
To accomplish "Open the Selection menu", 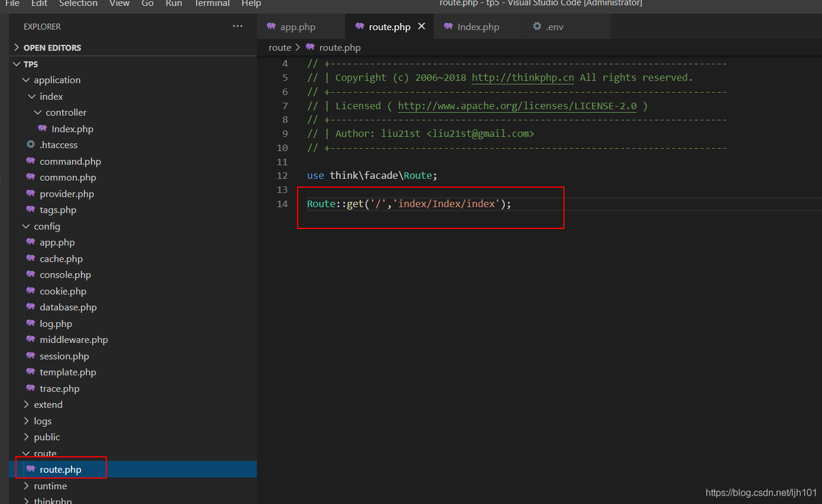I will point(78,4).
